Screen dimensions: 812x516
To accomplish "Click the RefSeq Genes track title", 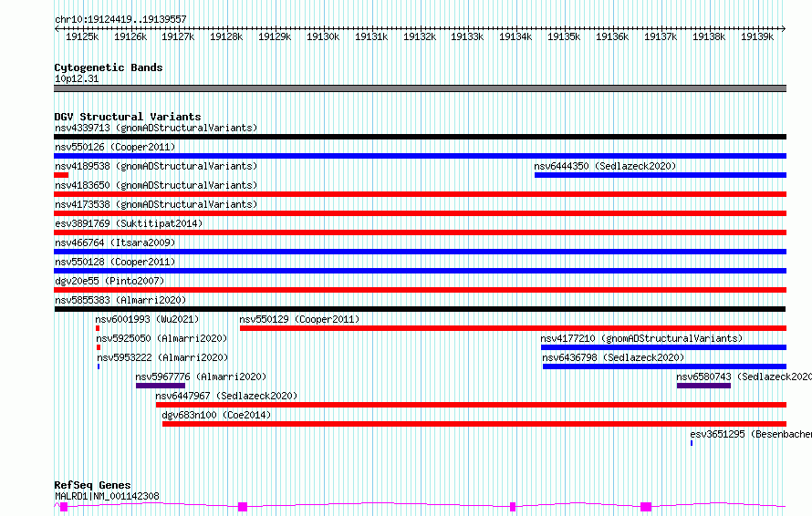I will 92,485.
